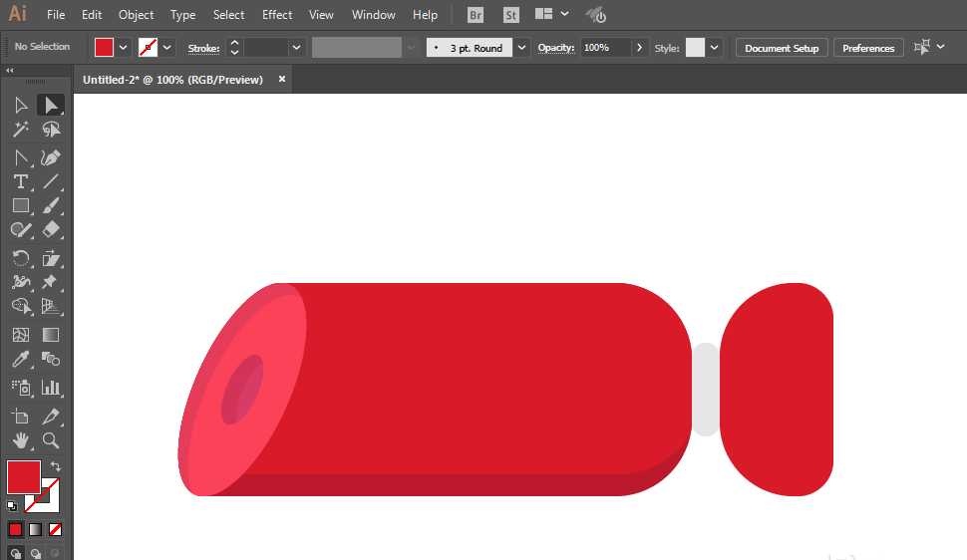Open Adobe Bridge via Br icon
Viewport: 967px width, 560px height.
(476, 15)
